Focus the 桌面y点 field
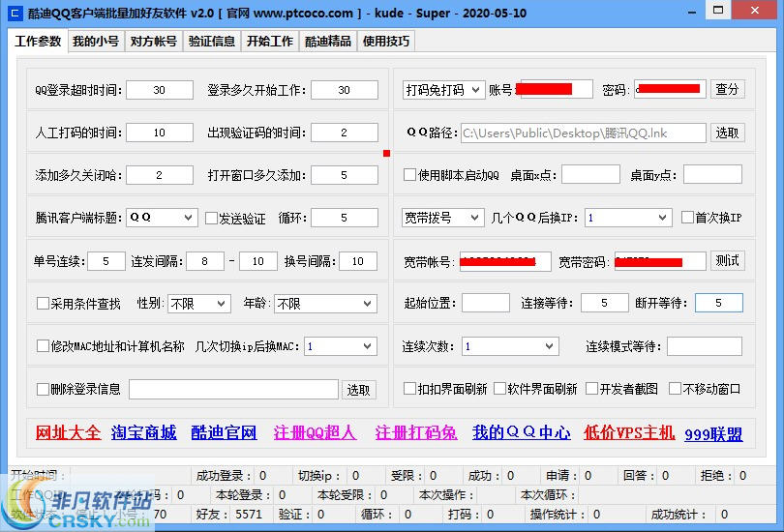The image size is (784, 532). point(712,175)
